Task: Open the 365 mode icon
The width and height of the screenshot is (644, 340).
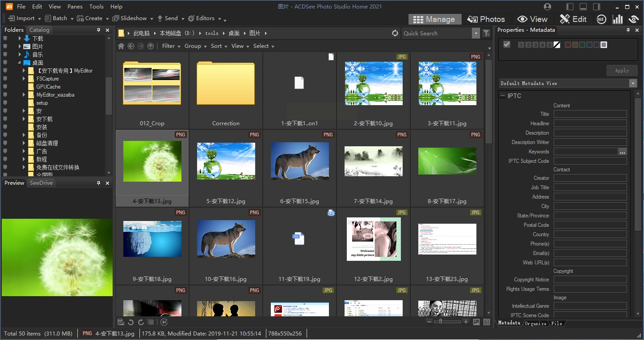Action: (601, 19)
